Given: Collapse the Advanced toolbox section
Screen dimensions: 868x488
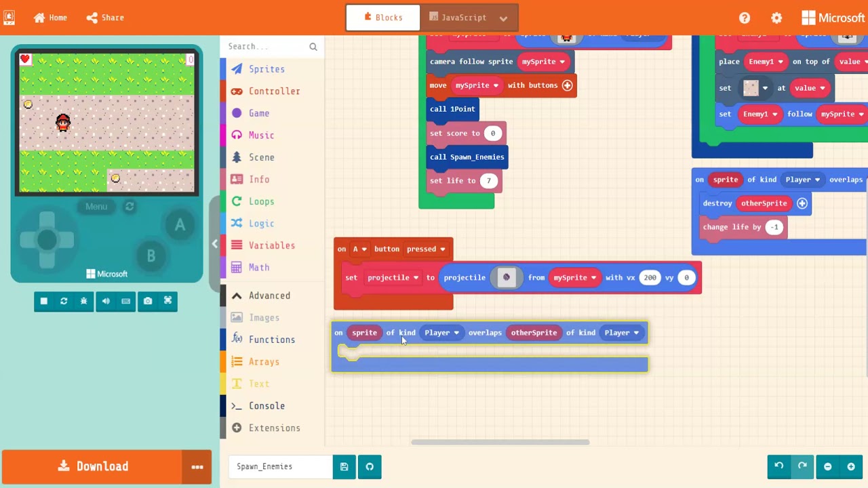Looking at the screenshot, I should click(x=261, y=296).
